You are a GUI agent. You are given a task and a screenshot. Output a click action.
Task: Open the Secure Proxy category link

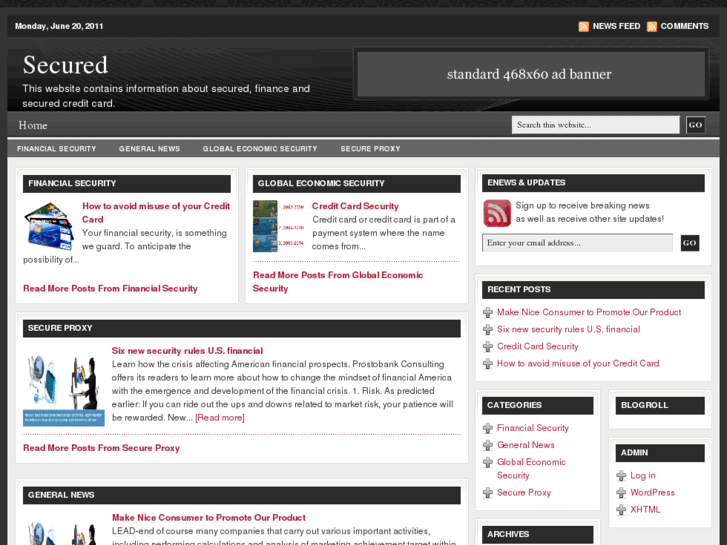(524, 493)
